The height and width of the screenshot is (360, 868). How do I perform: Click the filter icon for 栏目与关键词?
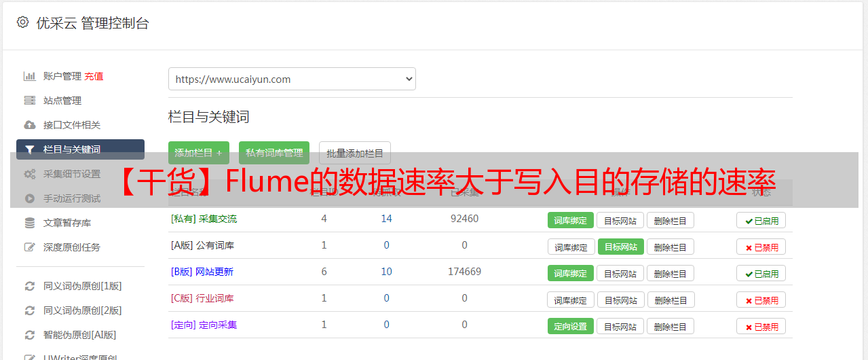[x=29, y=149]
